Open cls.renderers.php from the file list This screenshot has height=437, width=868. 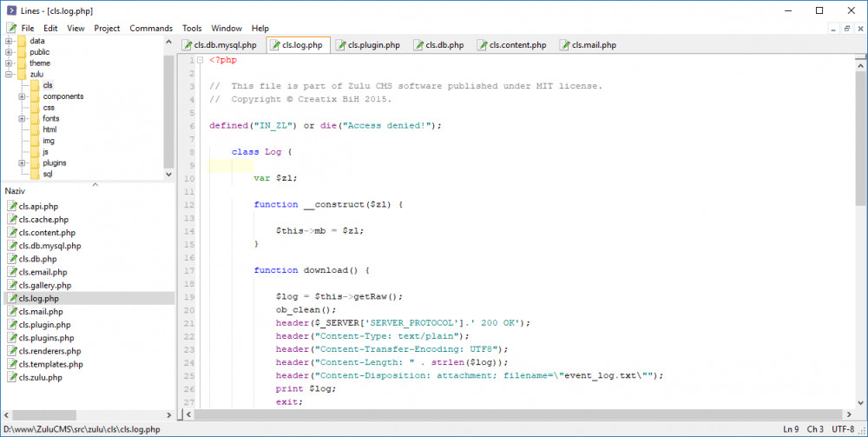[50, 351]
